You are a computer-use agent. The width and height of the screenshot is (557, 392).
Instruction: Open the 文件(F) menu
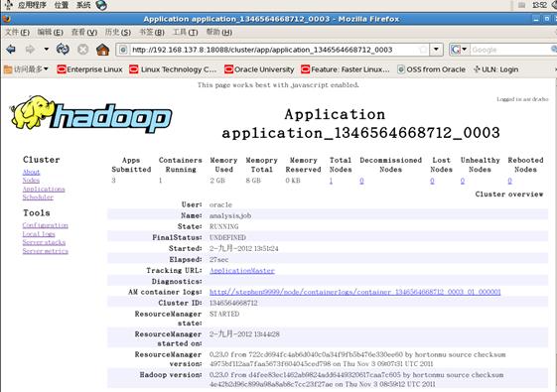point(17,33)
